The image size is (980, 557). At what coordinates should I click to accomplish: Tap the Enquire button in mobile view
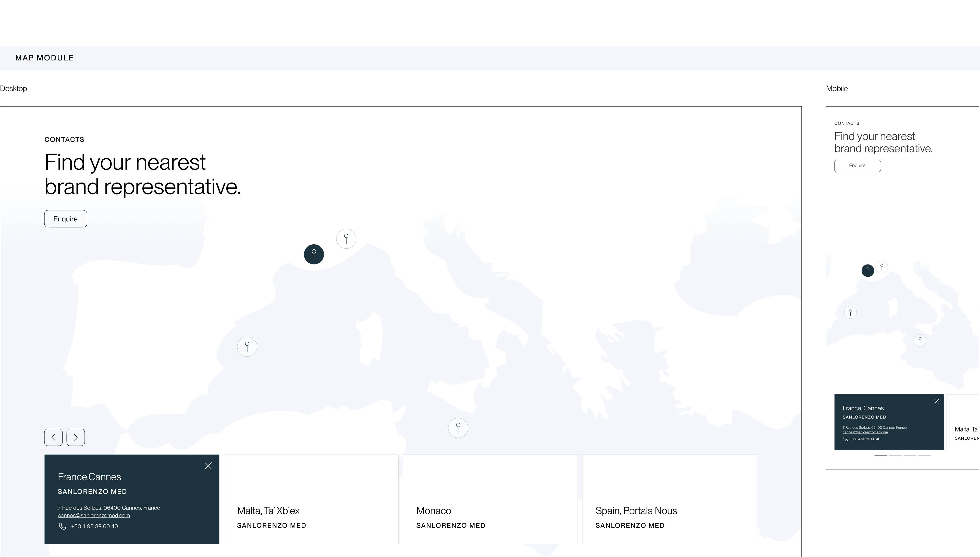pyautogui.click(x=857, y=166)
